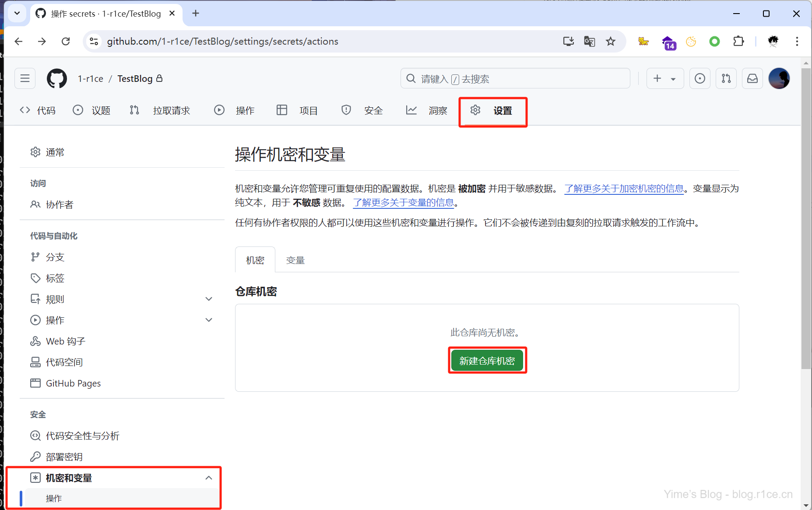
Task: Expand the 操作 sidebar section chevron
Action: coord(209,320)
